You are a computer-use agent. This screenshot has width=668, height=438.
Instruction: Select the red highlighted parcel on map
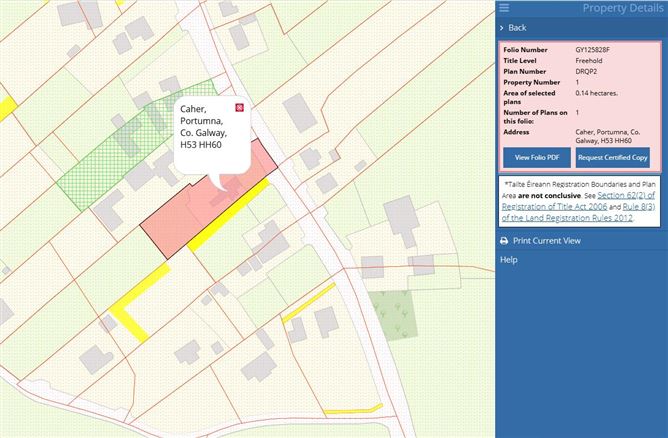pyautogui.click(x=179, y=222)
